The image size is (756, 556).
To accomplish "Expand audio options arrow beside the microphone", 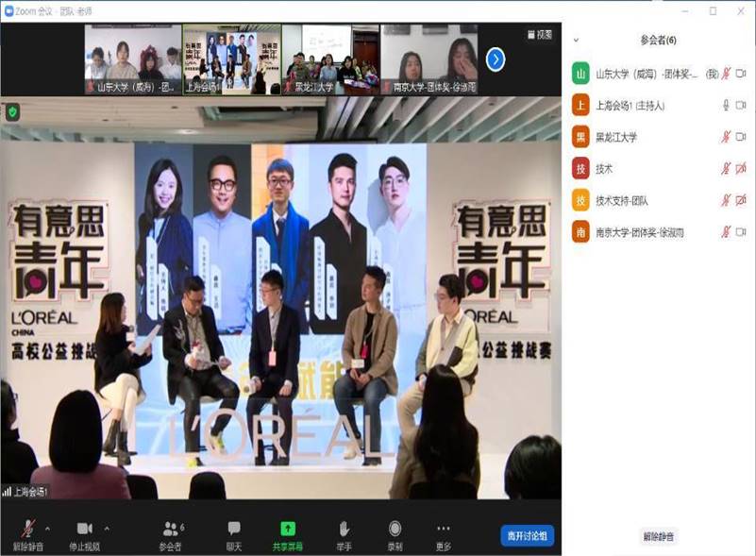I will click(x=48, y=528).
